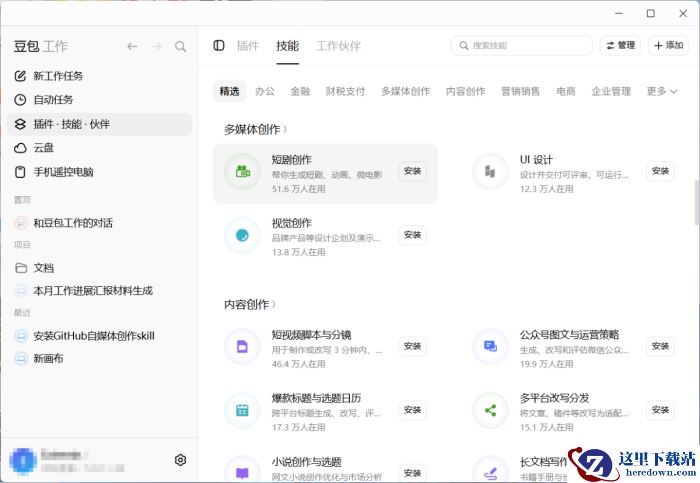Click the 管理 button
This screenshot has width=700, height=483.
pos(621,45)
